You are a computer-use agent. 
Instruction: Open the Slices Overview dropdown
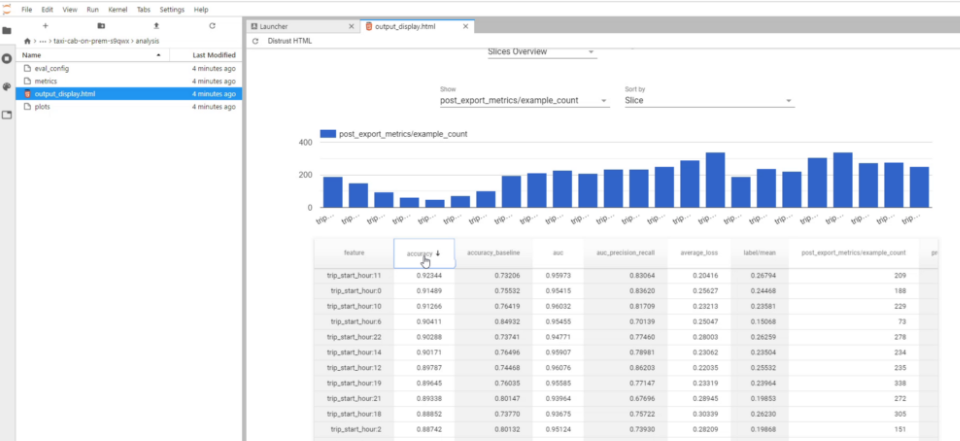tap(542, 52)
